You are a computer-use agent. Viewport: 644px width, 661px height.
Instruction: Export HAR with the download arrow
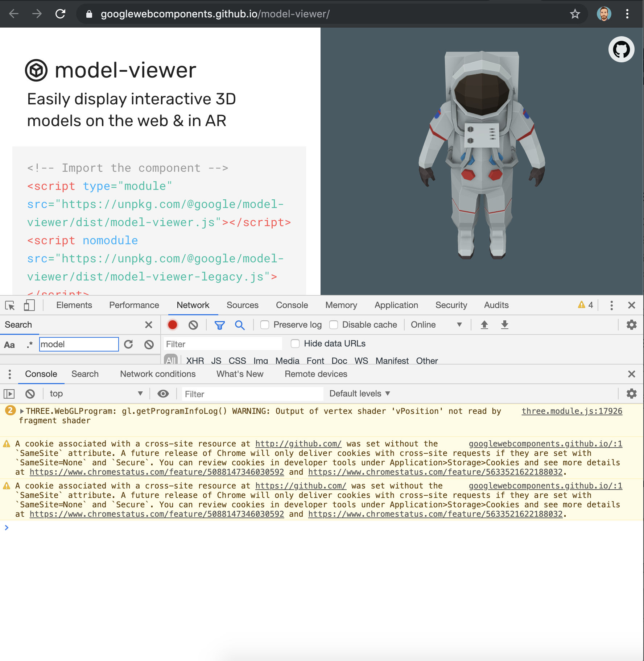[x=504, y=325]
